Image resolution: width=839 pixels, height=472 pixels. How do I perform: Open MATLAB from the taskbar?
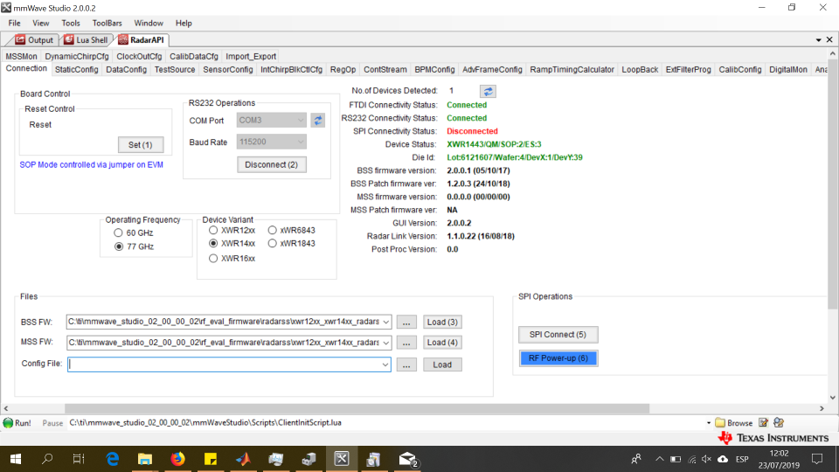click(x=243, y=459)
